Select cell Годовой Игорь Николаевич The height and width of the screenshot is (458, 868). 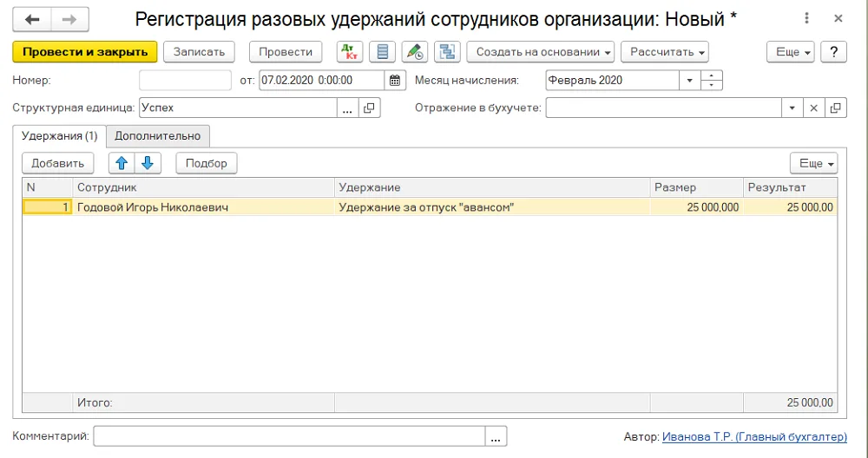pos(204,207)
